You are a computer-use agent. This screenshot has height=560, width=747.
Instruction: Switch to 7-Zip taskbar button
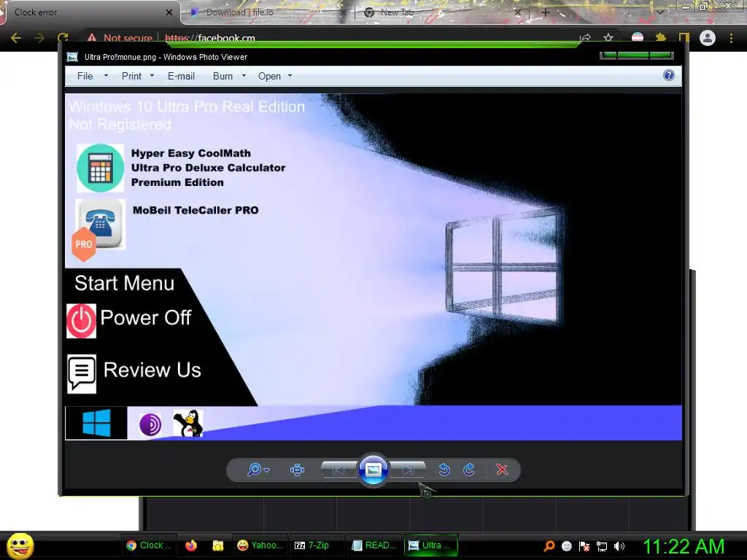tap(317, 545)
